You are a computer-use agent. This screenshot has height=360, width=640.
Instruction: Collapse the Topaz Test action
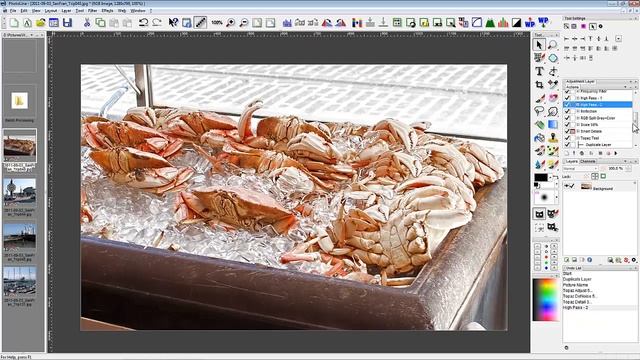578,138
